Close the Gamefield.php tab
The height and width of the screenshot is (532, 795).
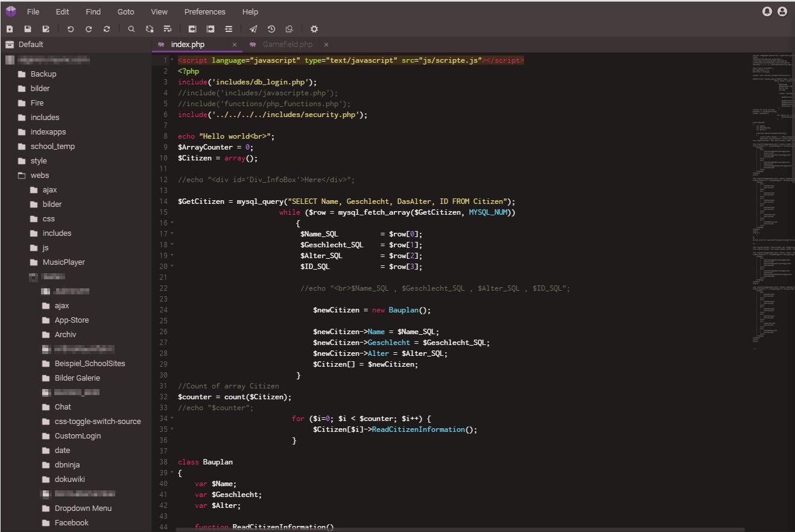326,44
